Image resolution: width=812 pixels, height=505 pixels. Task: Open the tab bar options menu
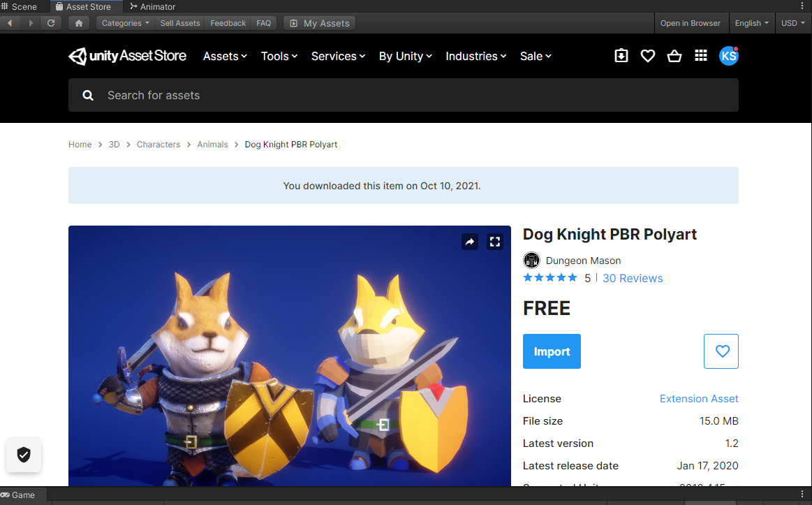pyautogui.click(x=802, y=6)
